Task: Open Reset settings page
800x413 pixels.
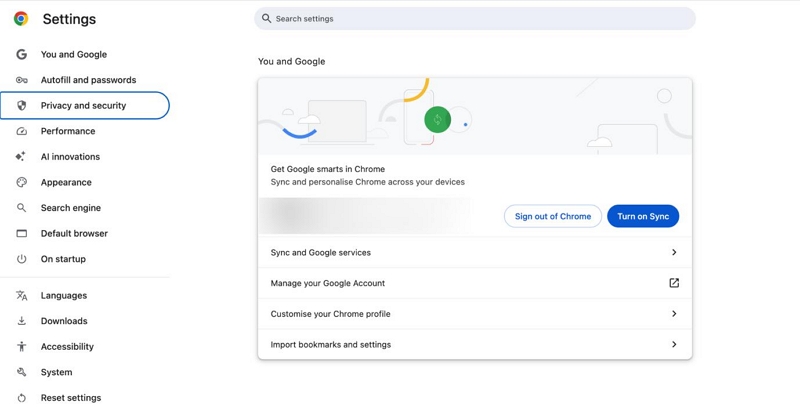Action: (85, 398)
